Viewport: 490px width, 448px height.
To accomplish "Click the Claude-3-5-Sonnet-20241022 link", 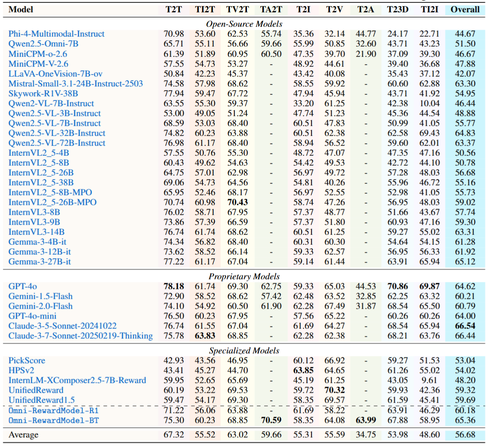I will click(x=63, y=326).
